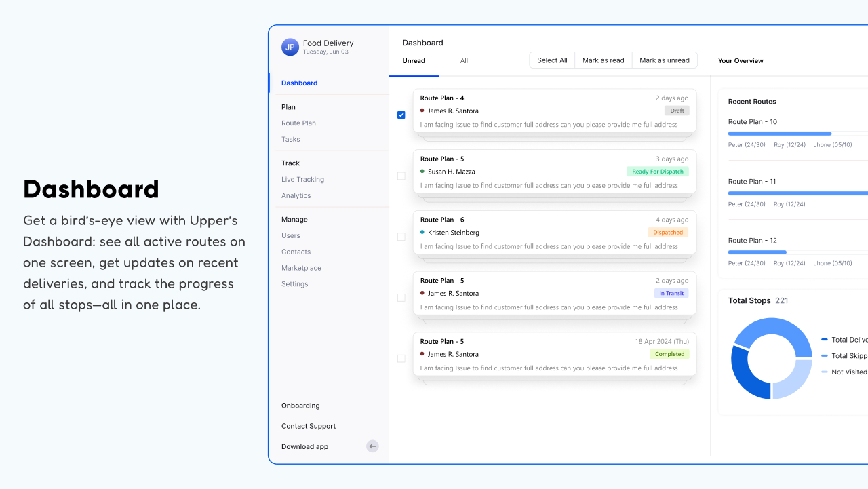Click Mark as read
This screenshot has height=489, width=868.
click(603, 60)
